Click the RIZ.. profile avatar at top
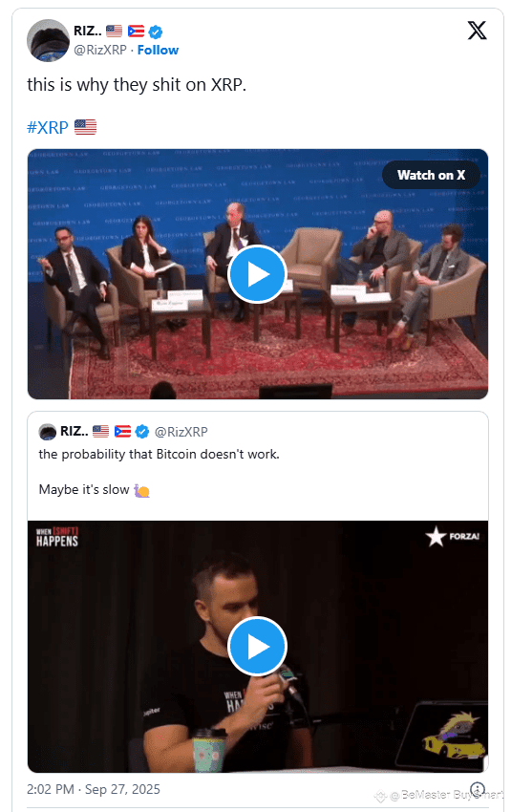The height and width of the screenshot is (812, 511). (48, 40)
